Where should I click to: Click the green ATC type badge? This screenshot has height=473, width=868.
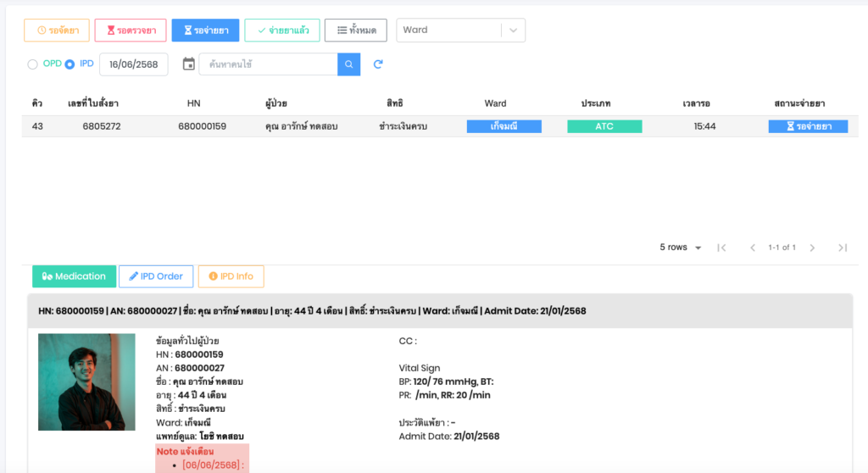[604, 126]
